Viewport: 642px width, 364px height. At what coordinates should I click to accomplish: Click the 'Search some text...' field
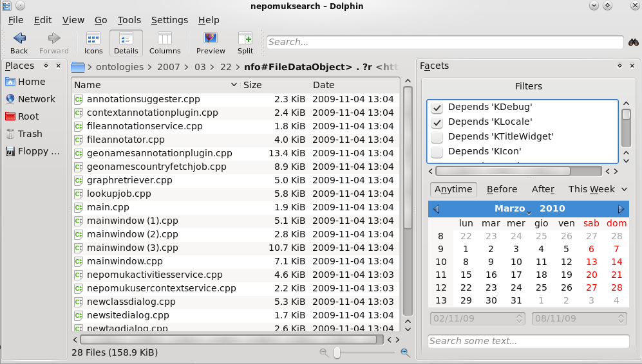pos(528,341)
